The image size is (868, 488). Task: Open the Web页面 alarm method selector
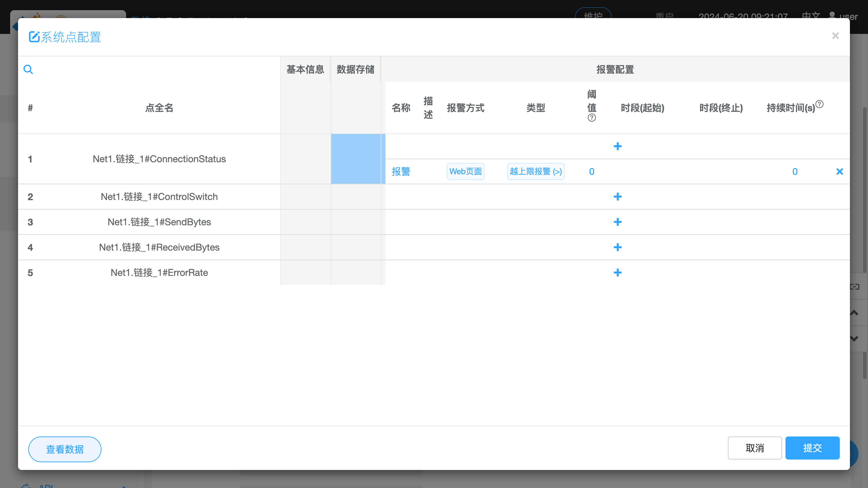pyautogui.click(x=465, y=171)
